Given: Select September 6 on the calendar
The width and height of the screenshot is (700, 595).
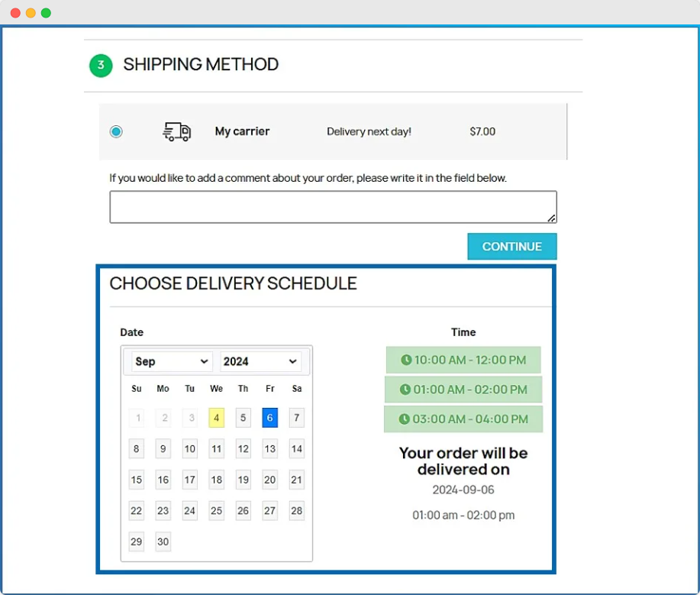Looking at the screenshot, I should (x=269, y=418).
